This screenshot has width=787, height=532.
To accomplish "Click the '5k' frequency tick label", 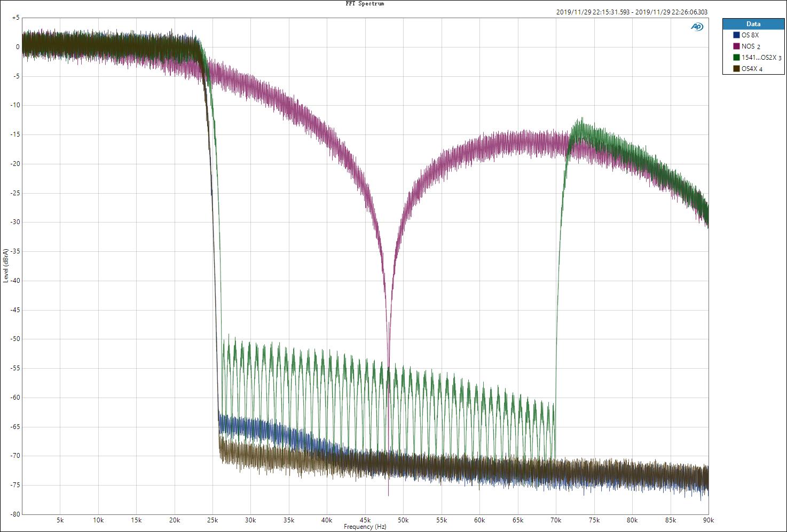I will click(60, 520).
